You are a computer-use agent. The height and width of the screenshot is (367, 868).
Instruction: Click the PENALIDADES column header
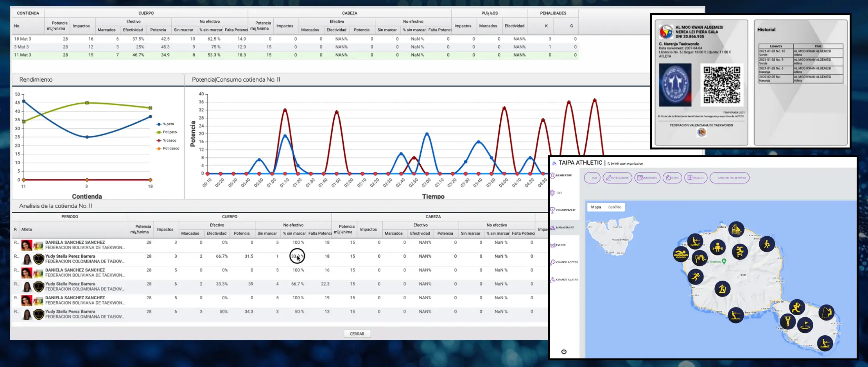click(x=553, y=13)
